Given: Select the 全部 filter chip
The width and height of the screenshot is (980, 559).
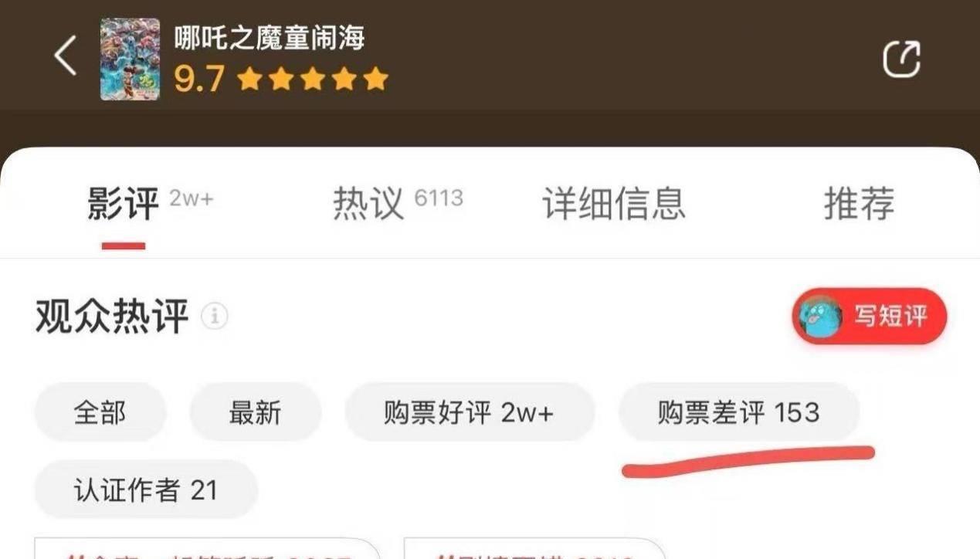Looking at the screenshot, I should point(100,412).
